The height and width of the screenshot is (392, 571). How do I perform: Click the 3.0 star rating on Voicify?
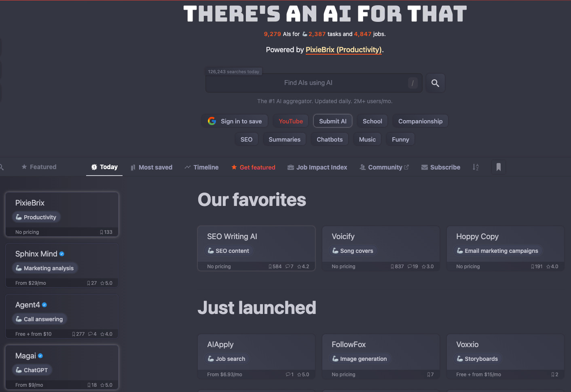[428, 267]
